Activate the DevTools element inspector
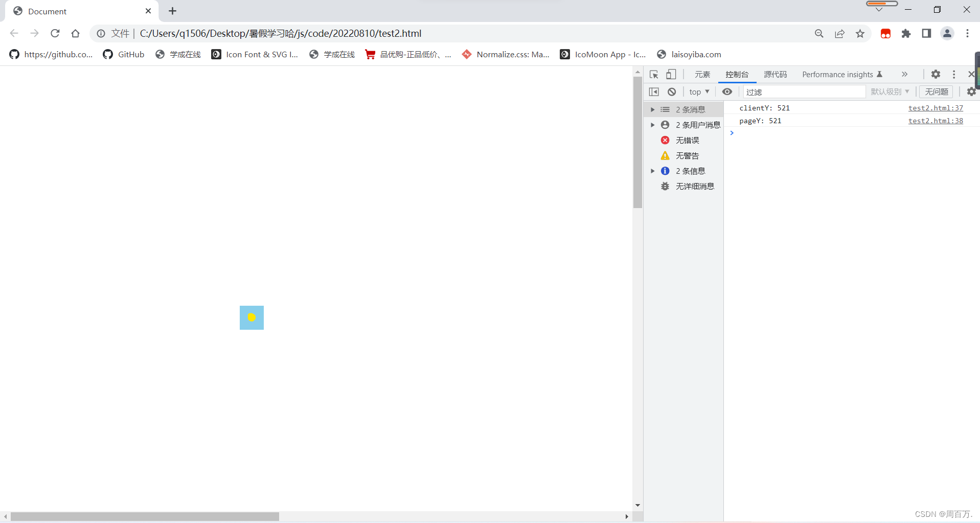The image size is (980, 523). tap(654, 74)
